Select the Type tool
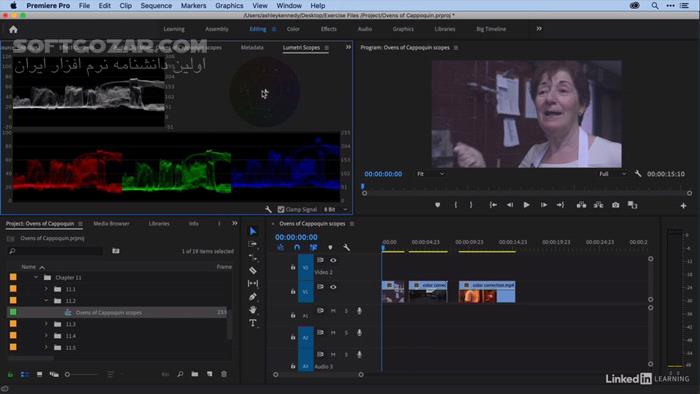 (253, 323)
